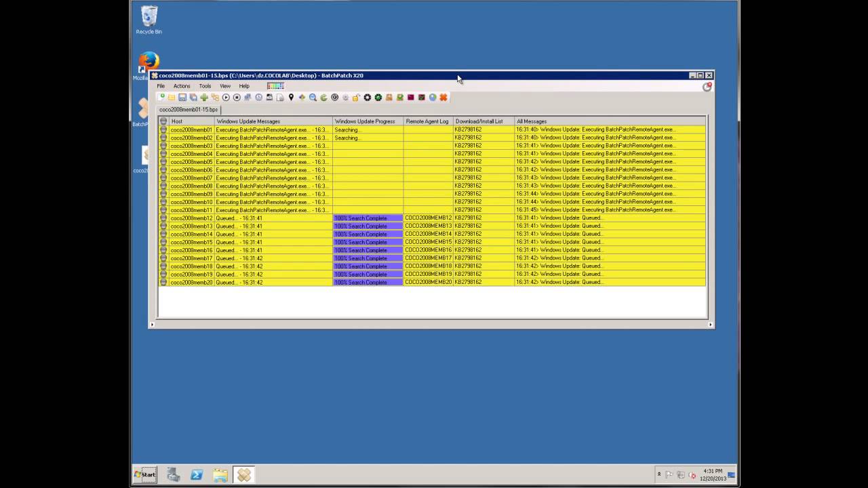
Task: Click the round stop toolbar icon
Action: 237,98
